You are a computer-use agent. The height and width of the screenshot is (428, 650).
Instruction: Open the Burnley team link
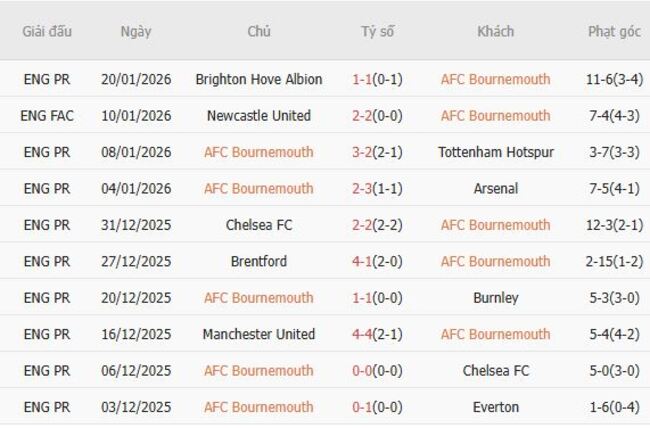(x=495, y=297)
